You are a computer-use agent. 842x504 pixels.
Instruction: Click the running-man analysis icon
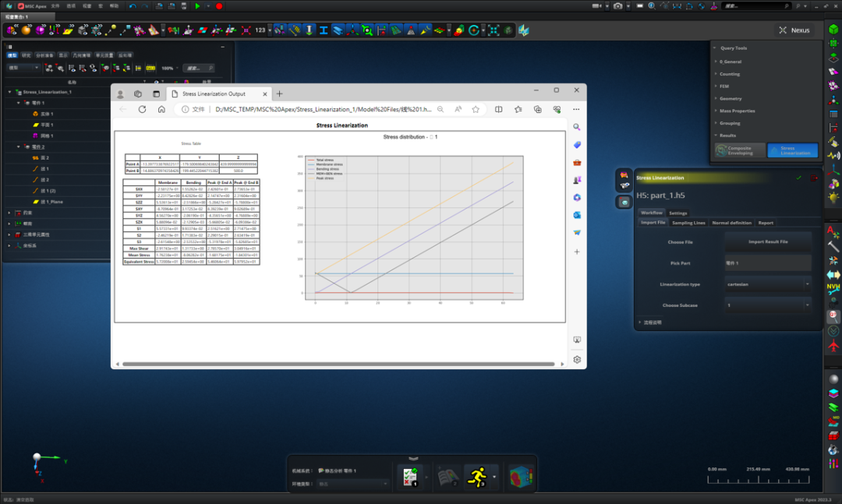pos(476,476)
